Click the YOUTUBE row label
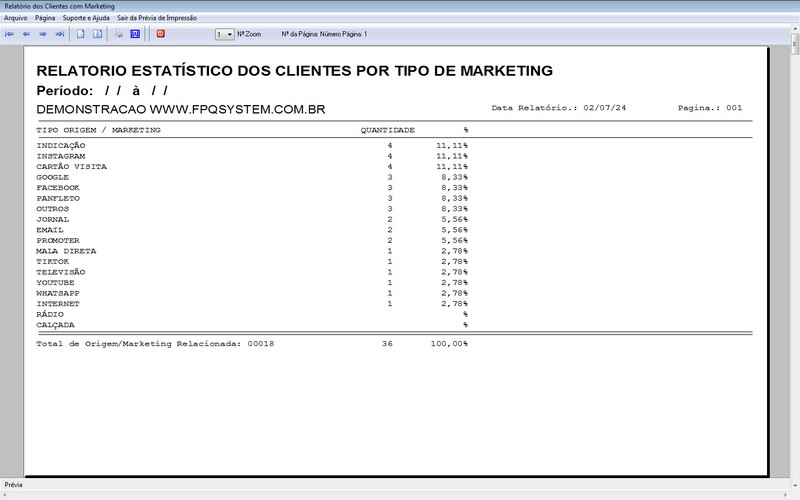800x500 pixels. (x=55, y=283)
